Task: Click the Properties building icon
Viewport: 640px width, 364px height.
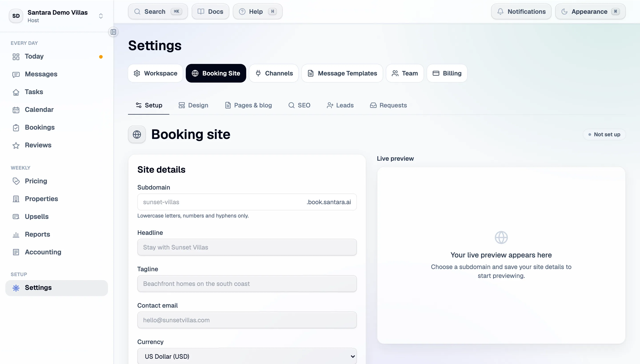Action: 16,199
